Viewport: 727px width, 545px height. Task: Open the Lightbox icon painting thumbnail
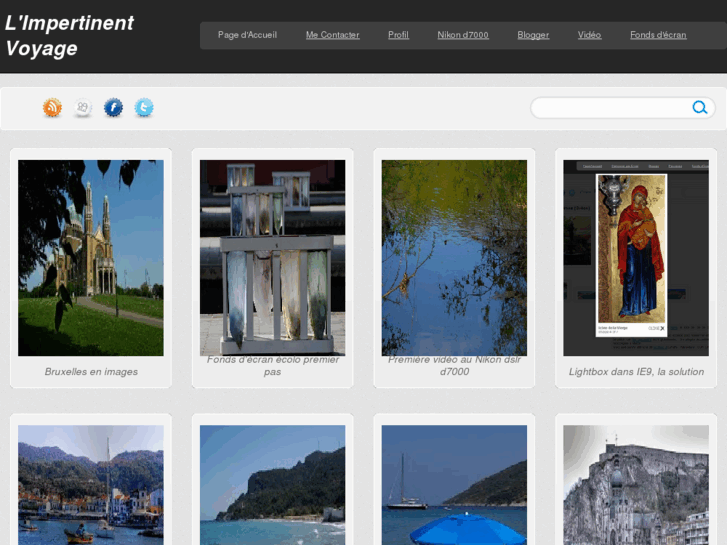636,258
